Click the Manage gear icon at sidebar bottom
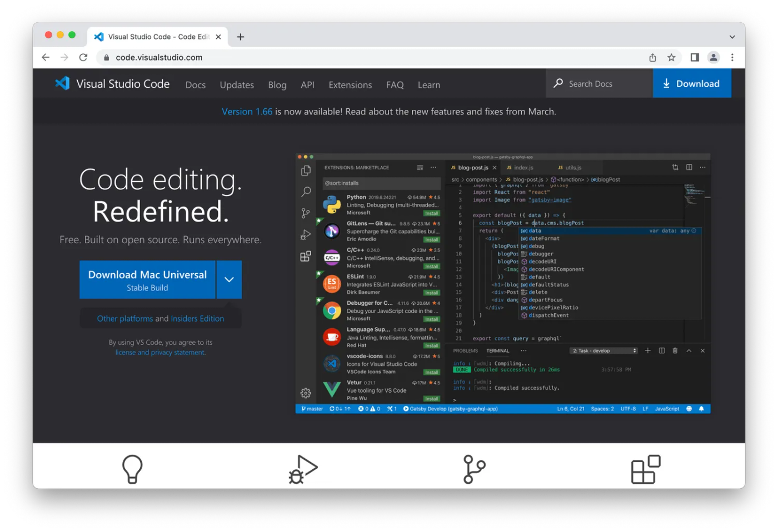This screenshot has height=532, width=778. coord(306,393)
